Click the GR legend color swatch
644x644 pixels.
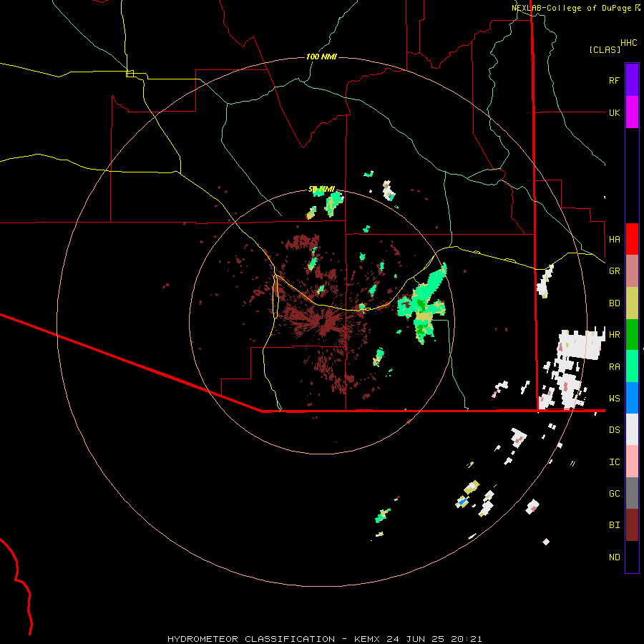632,271
